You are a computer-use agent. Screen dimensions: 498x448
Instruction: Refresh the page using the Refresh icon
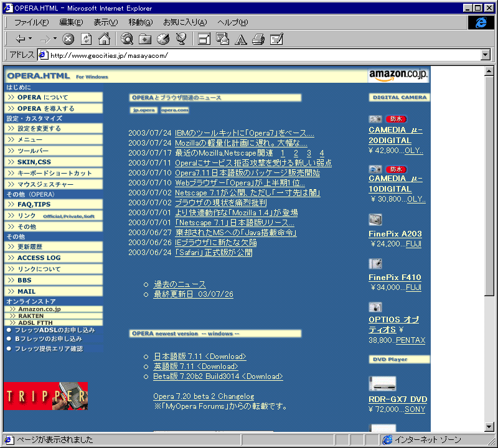86,39
